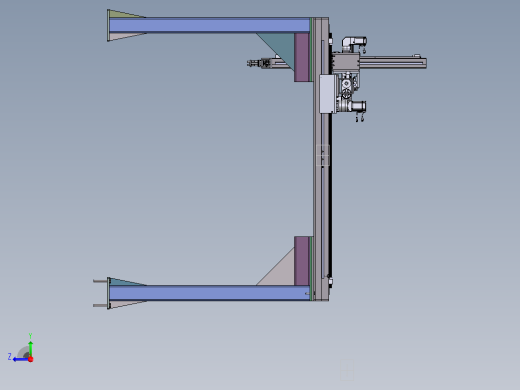
Task: Select the gray triangular gusset above bottom beam
Action: (x=281, y=272)
